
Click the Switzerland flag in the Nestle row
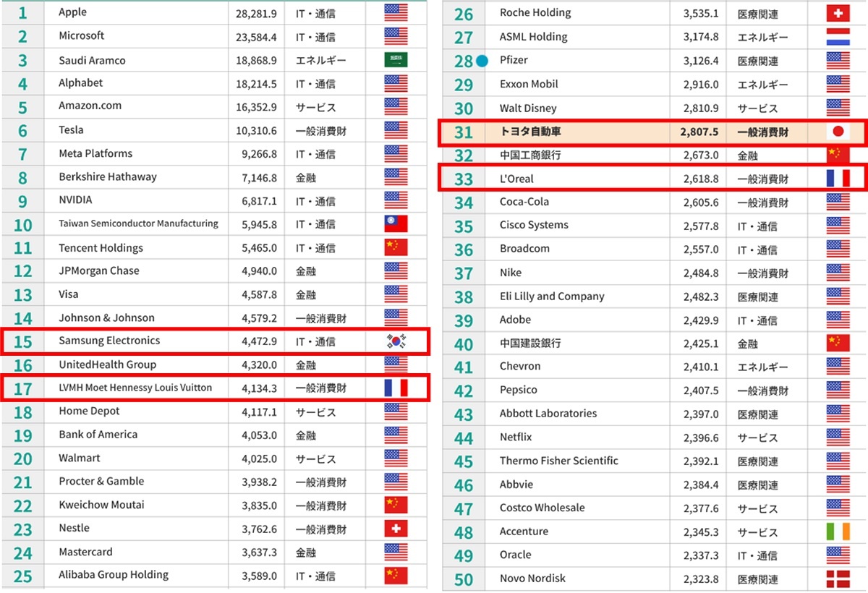[396, 529]
